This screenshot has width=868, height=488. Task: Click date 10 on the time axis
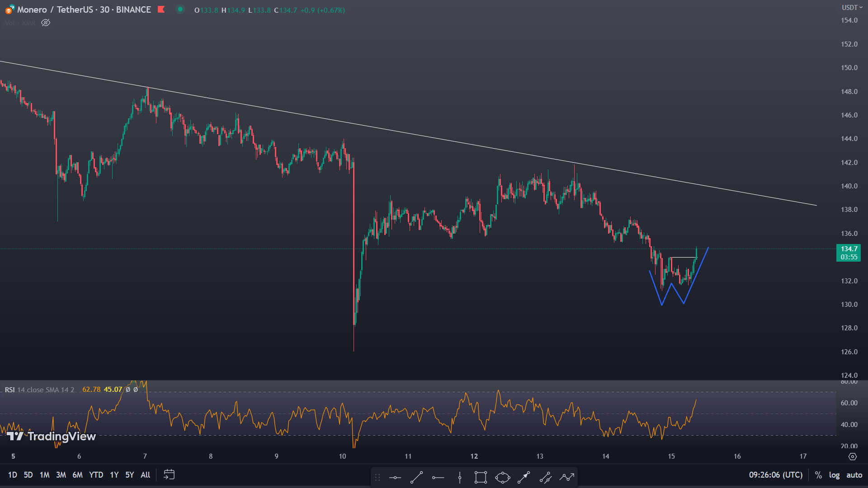point(342,456)
